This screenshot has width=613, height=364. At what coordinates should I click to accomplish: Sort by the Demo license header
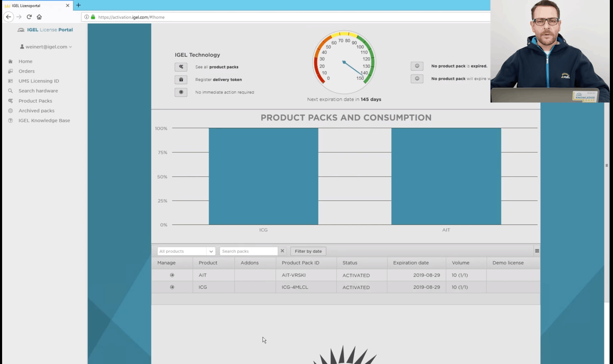tap(513, 263)
